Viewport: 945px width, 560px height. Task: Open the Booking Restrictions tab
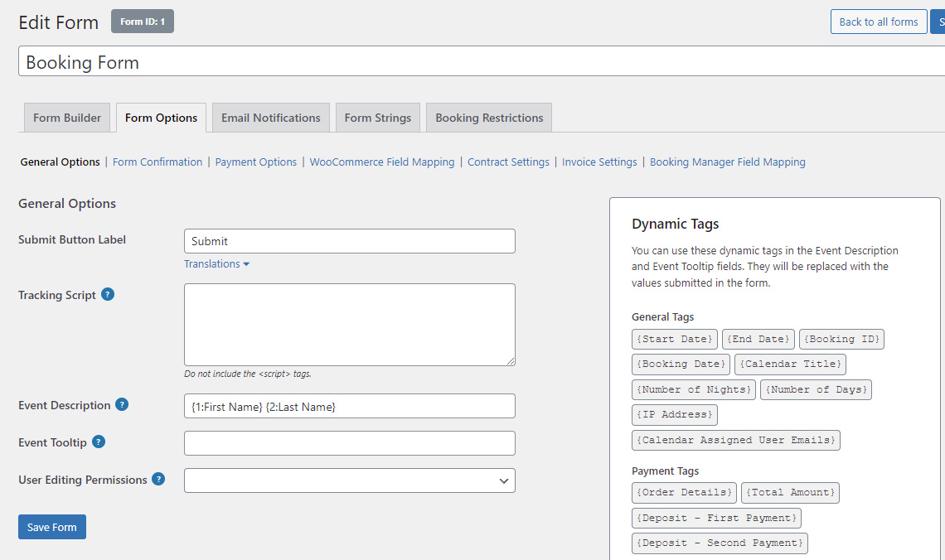pos(488,117)
